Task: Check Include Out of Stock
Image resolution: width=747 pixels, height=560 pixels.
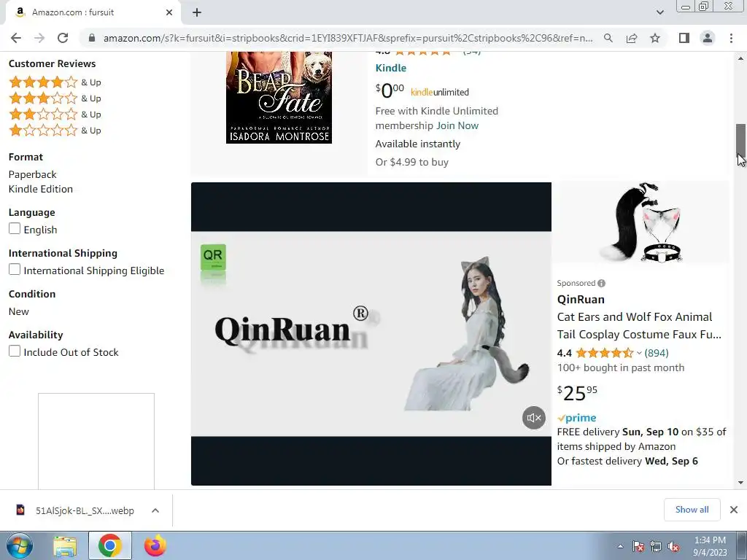Action: pyautogui.click(x=15, y=351)
